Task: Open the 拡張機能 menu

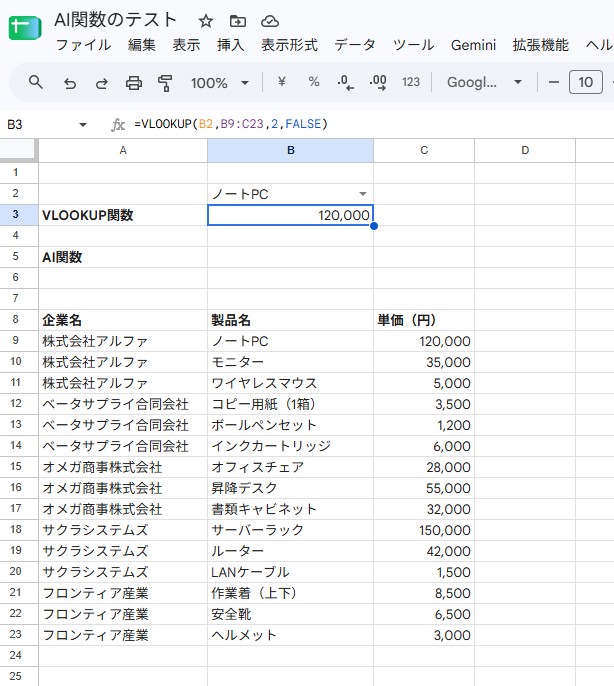Action: [541, 45]
